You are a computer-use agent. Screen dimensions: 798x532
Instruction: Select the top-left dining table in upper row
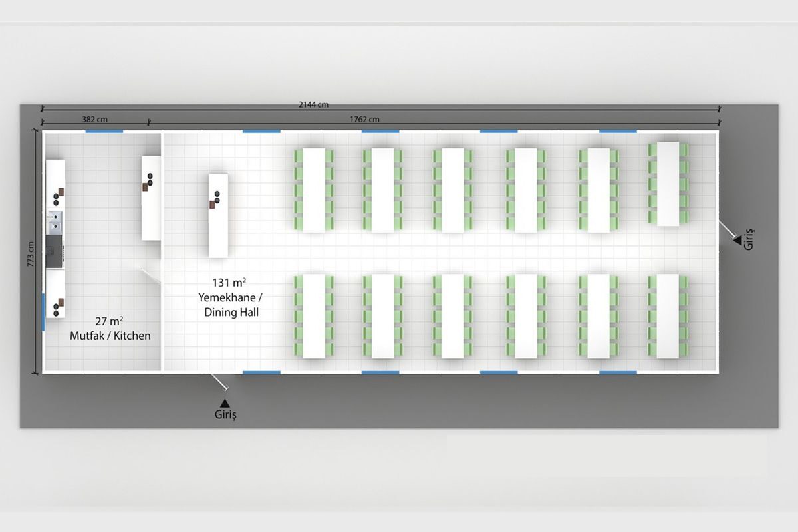(x=314, y=190)
